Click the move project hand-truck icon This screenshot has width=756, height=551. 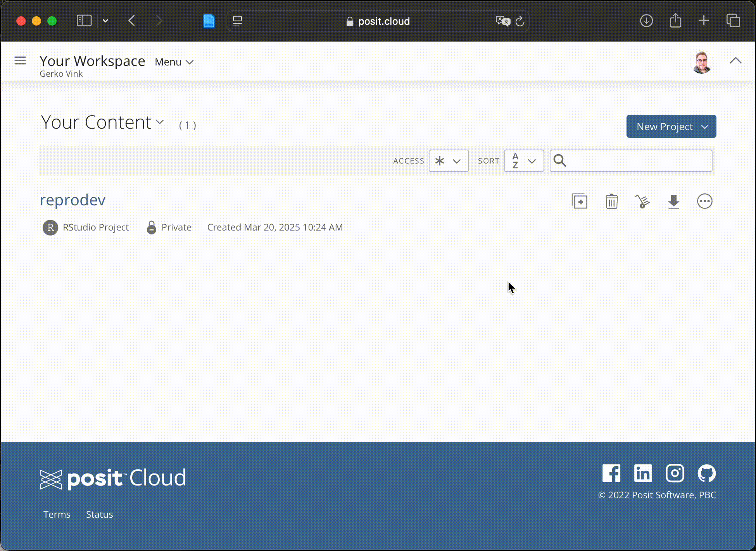pos(642,201)
